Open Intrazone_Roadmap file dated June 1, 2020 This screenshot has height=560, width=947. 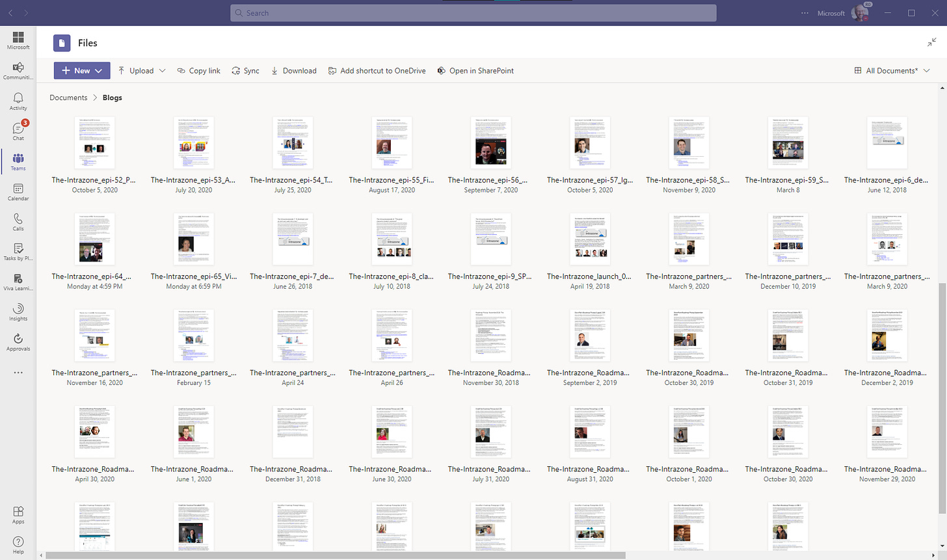click(x=194, y=432)
